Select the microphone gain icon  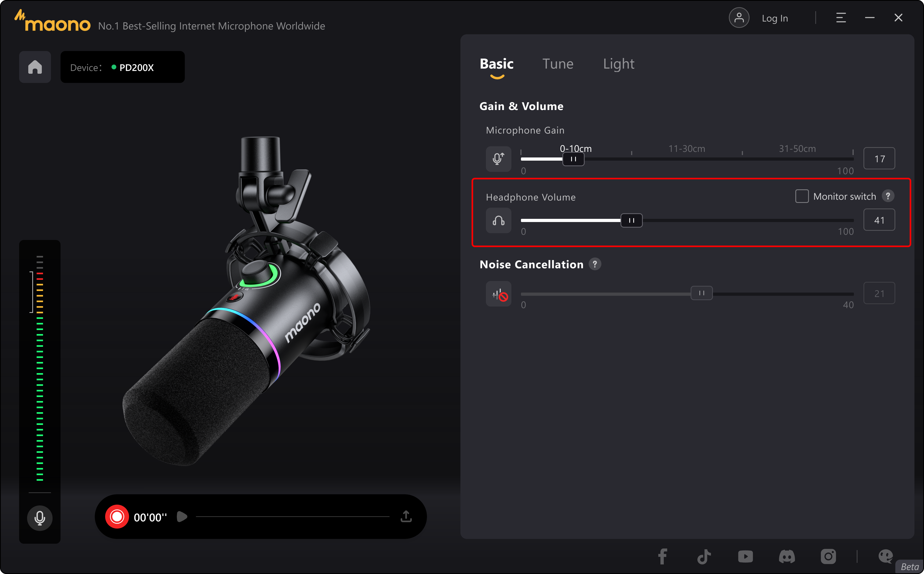[498, 159]
